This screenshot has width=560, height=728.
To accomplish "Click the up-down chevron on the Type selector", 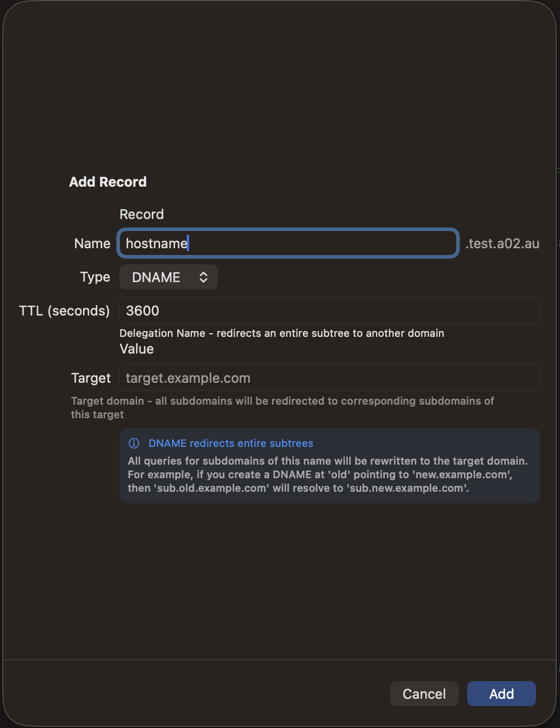I will [x=203, y=277].
